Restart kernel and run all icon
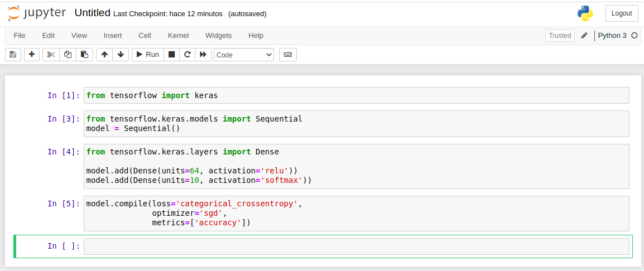Screen dimensions: 644x271 click(x=203, y=55)
